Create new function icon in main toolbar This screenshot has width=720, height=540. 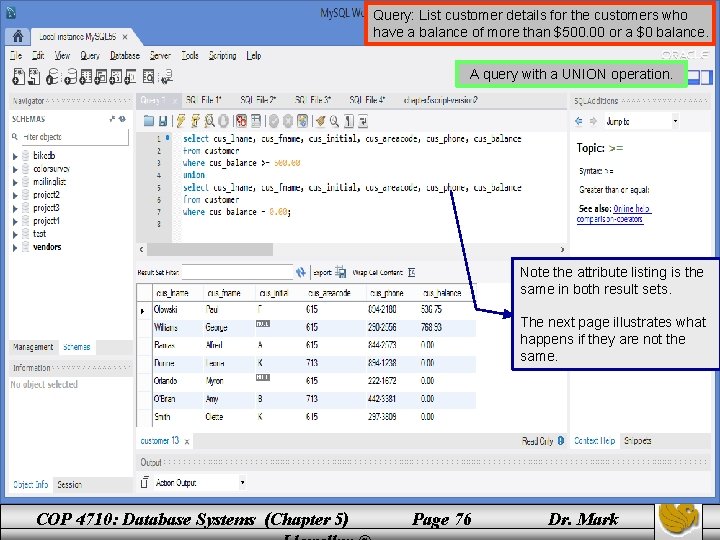pyautogui.click(x=130, y=77)
